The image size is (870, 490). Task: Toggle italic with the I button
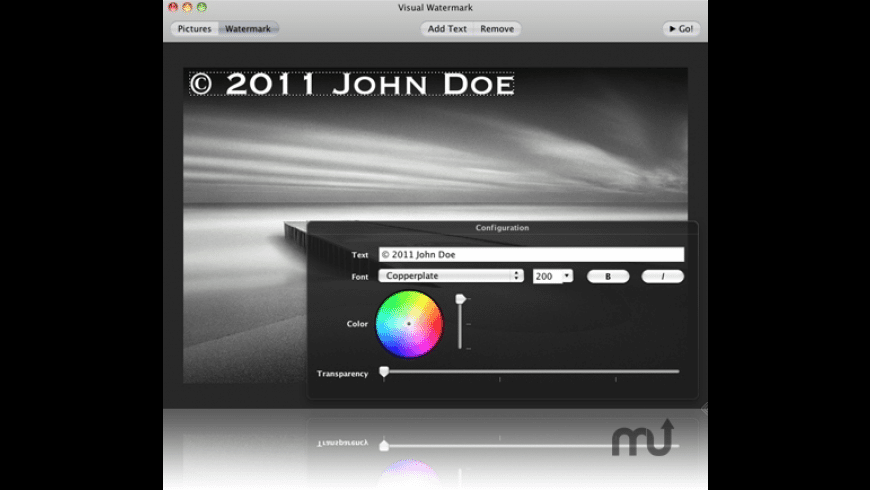[662, 276]
